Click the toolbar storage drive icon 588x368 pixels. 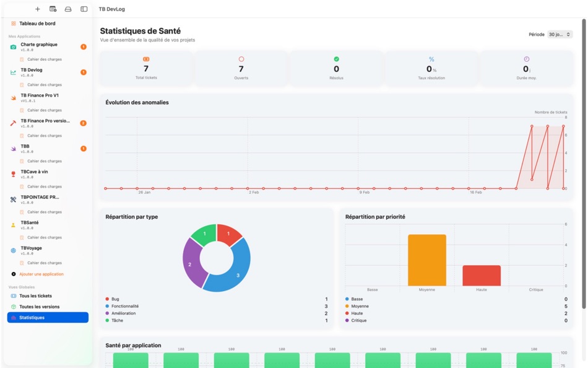tap(68, 9)
